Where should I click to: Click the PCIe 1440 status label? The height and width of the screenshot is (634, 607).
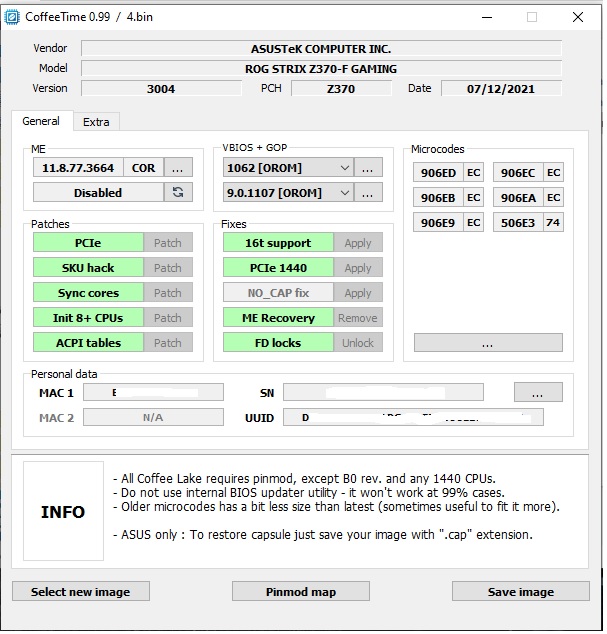[278, 268]
